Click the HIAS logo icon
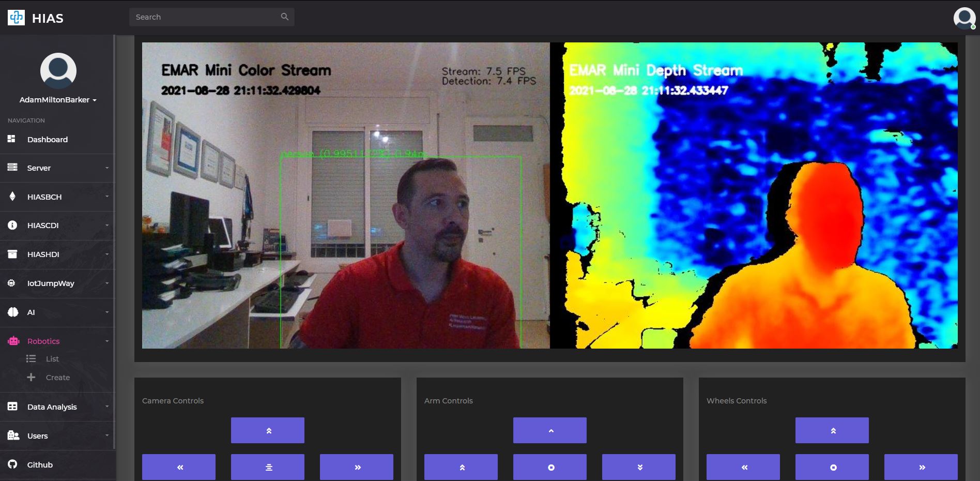 pyautogui.click(x=16, y=18)
